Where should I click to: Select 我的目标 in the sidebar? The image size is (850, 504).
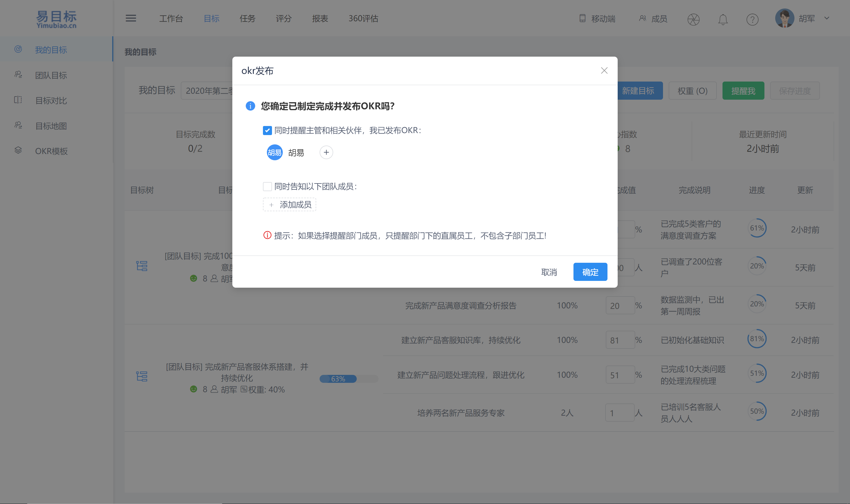(x=56, y=49)
